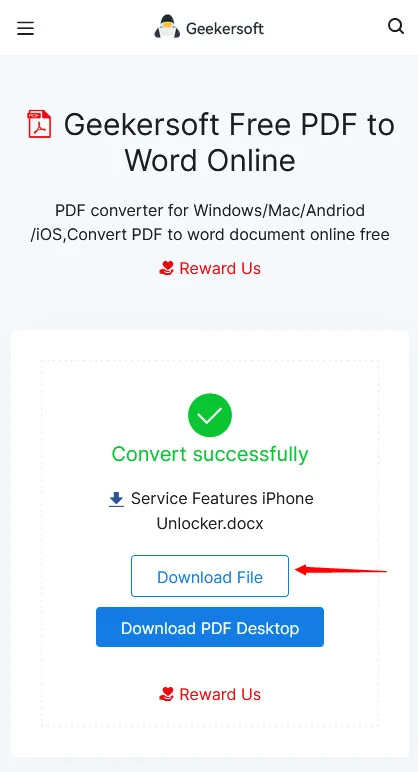
Task: Click the Word Online title line
Action: click(x=210, y=160)
